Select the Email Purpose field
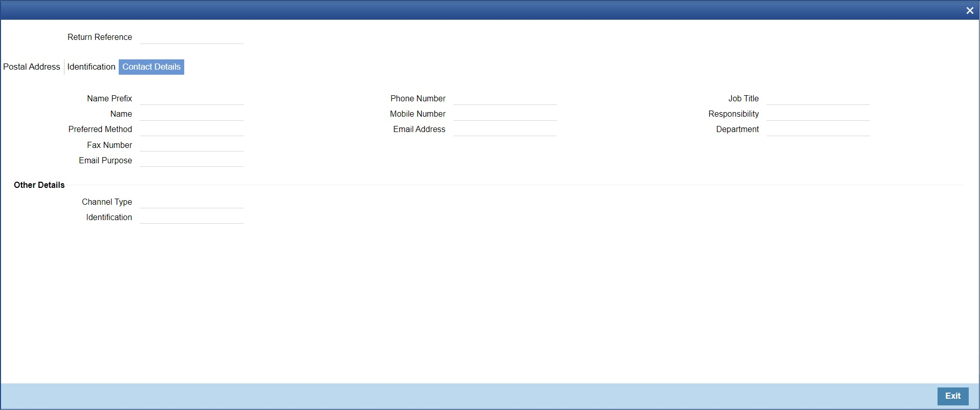980x410 pixels. pos(191,160)
